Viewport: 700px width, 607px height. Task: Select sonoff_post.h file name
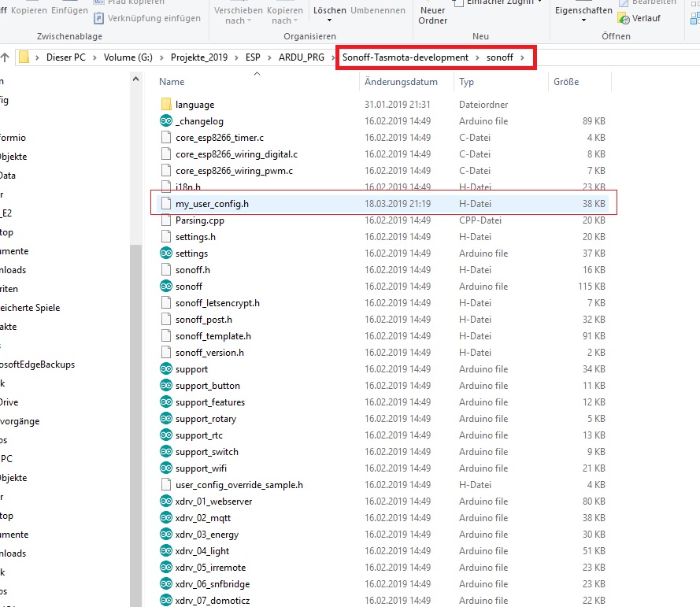(x=204, y=319)
